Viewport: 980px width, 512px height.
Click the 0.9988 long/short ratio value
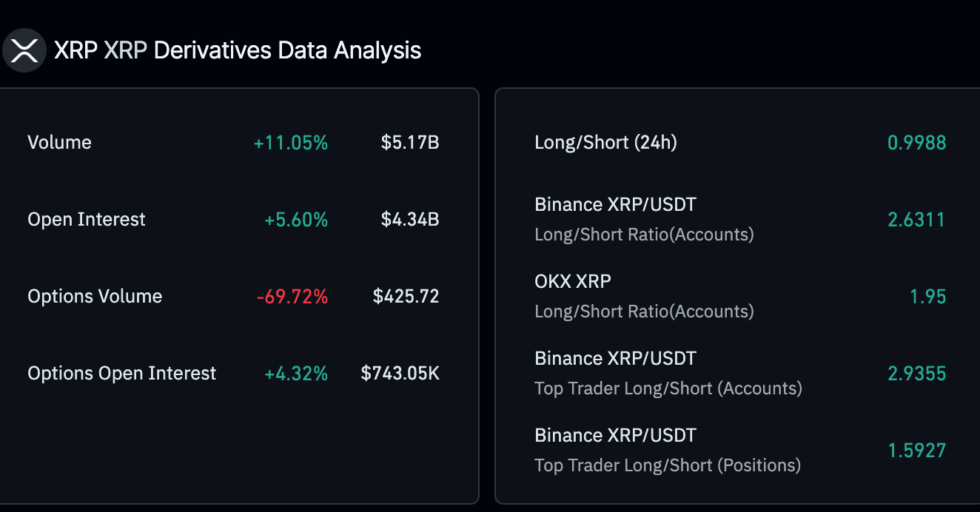click(x=916, y=142)
